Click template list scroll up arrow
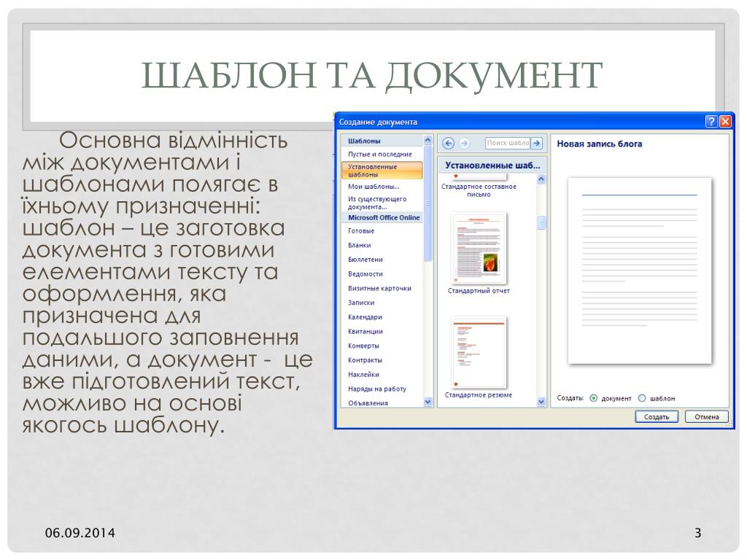 pyautogui.click(x=541, y=179)
